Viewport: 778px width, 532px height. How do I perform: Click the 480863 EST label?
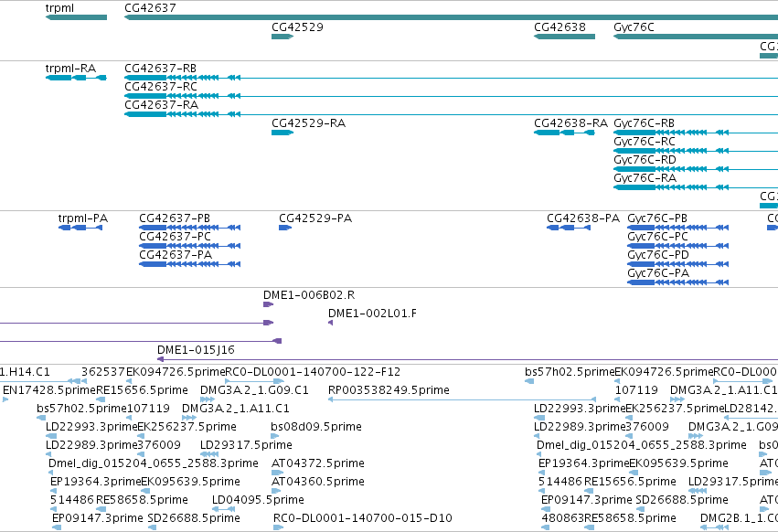562,518
